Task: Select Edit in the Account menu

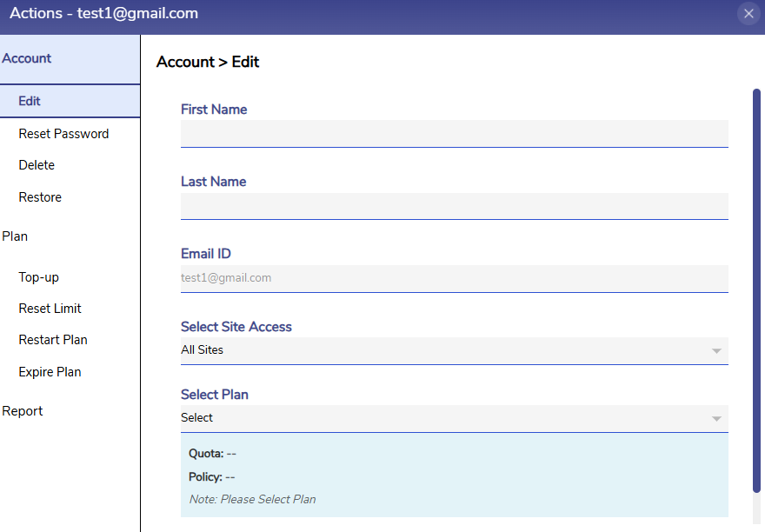Action: 30,101
